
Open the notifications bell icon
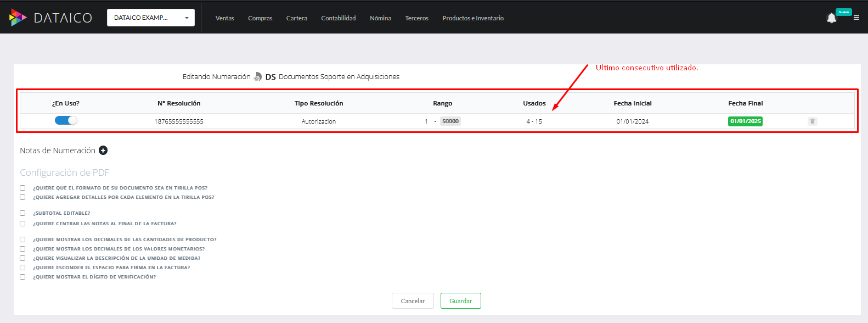[x=831, y=18]
